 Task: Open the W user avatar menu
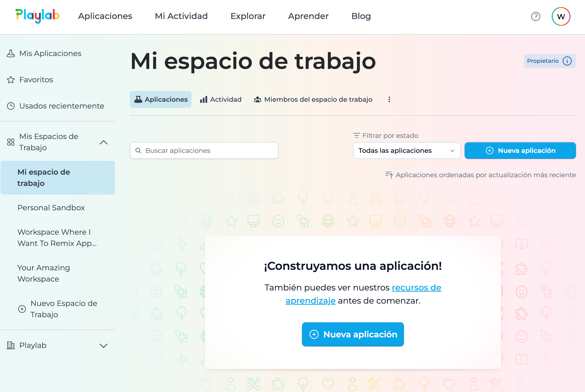click(561, 16)
